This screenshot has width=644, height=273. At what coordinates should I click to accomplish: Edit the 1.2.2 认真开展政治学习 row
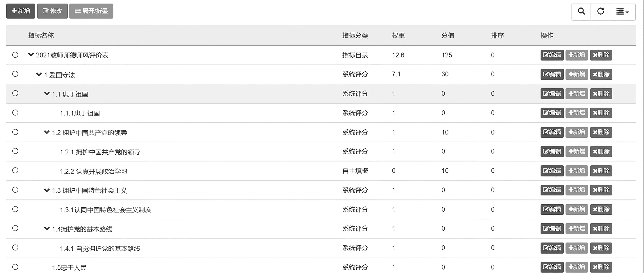(x=552, y=171)
